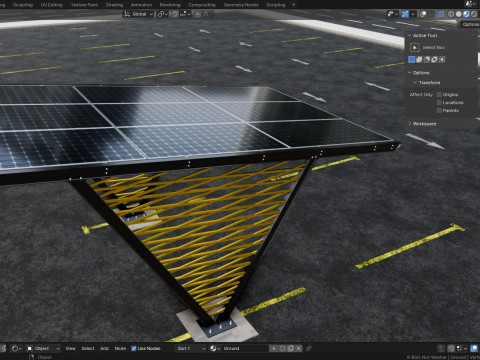The width and height of the screenshot is (480, 360).
Task: Choose the Extend Selection mode icon
Action: (x=419, y=59)
